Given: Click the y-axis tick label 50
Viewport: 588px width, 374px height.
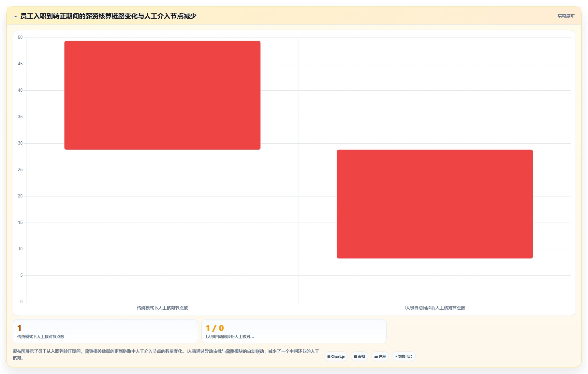Looking at the screenshot, I should click(x=20, y=38).
